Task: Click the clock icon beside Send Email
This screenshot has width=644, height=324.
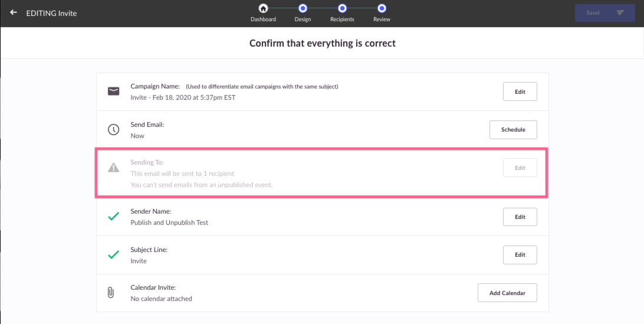Action: tap(114, 129)
